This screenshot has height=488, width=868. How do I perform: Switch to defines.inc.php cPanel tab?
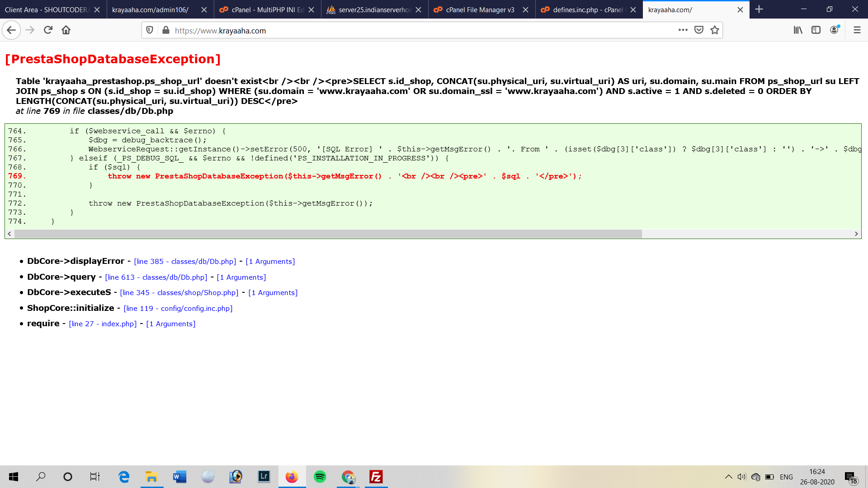(x=587, y=9)
